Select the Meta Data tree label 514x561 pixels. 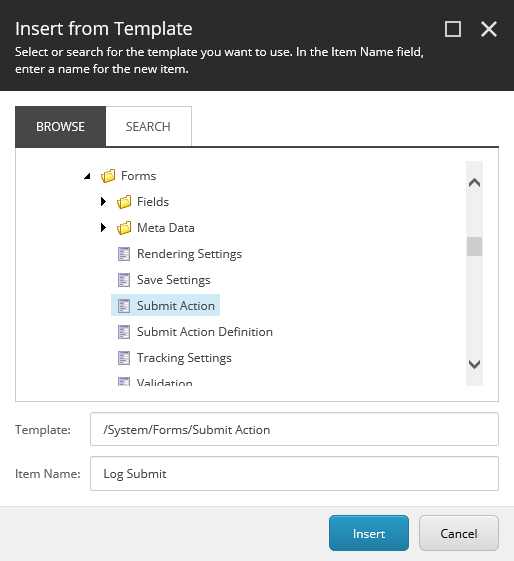click(x=166, y=228)
